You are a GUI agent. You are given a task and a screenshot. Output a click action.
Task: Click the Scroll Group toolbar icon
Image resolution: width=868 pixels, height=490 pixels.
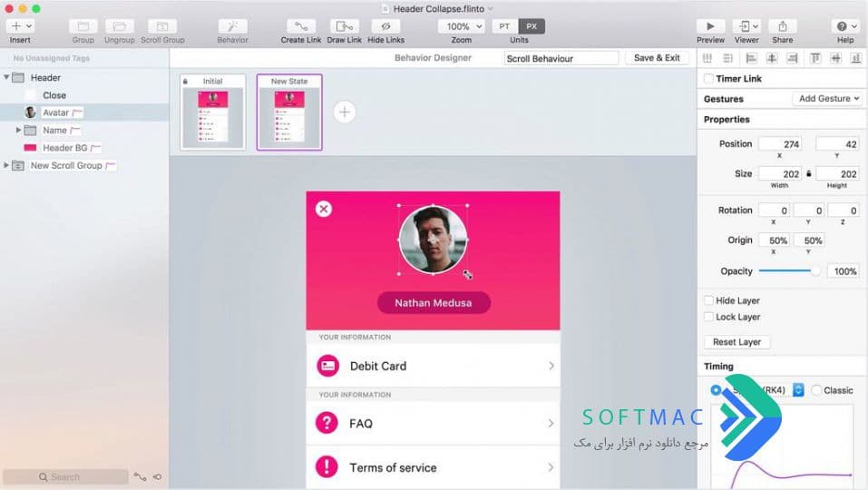[x=162, y=26]
